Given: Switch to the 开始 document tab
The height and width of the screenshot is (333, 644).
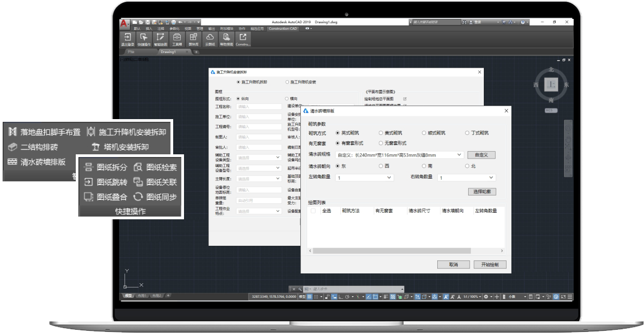Looking at the screenshot, I should click(130, 52).
